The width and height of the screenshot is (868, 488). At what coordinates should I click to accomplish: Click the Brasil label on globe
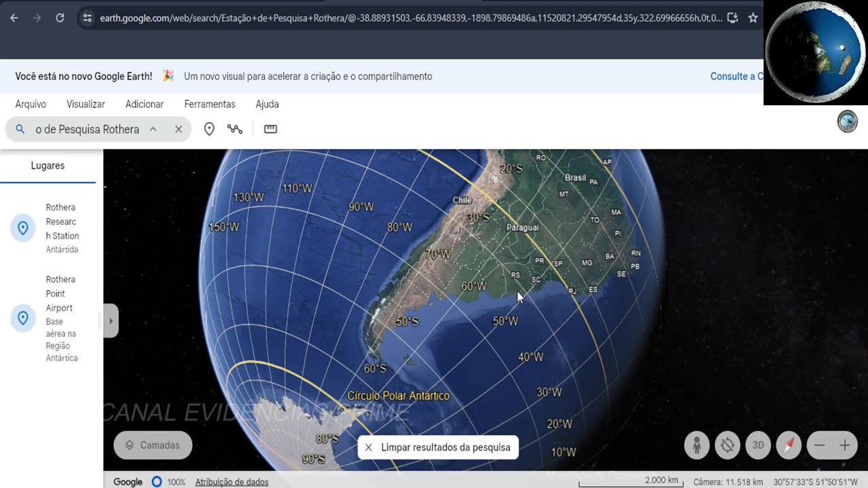(x=575, y=178)
